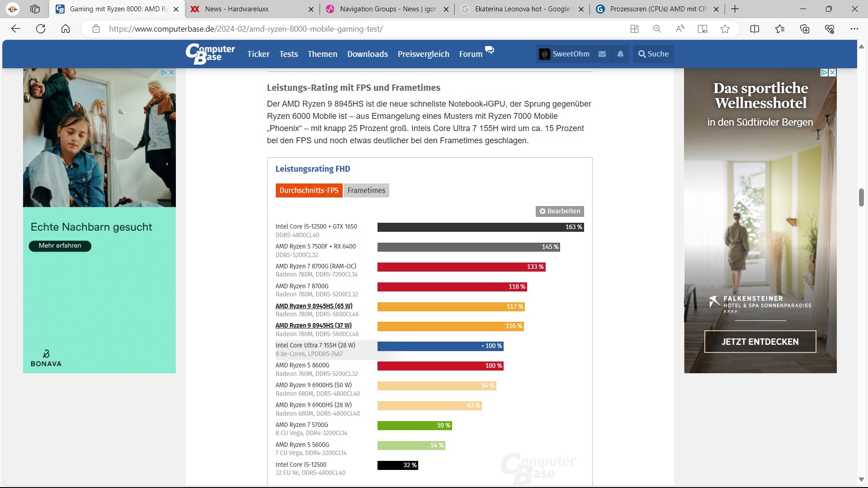Open browser Collections icon
This screenshot has width=868, height=488.
click(805, 29)
